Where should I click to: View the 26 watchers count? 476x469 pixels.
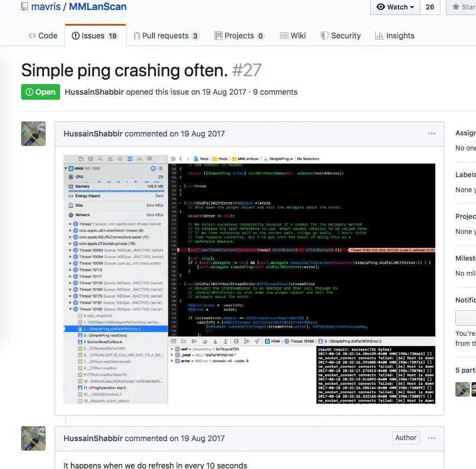(x=430, y=7)
